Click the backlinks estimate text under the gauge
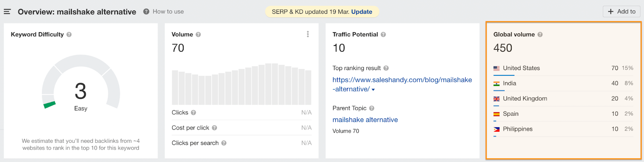The image size is (644, 162). [x=80, y=144]
